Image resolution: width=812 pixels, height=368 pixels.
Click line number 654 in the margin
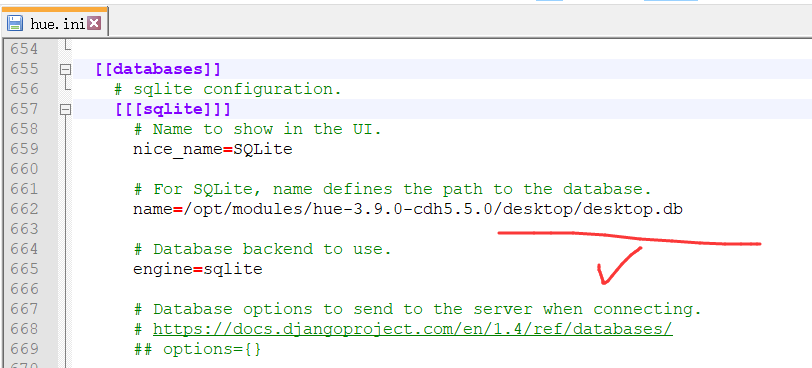pyautogui.click(x=24, y=49)
